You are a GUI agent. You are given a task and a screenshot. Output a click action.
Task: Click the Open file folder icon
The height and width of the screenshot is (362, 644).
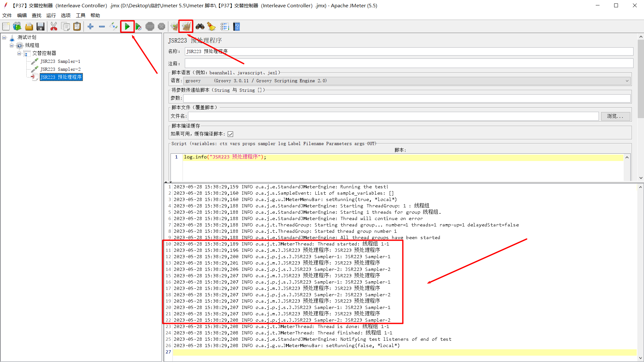[29, 27]
